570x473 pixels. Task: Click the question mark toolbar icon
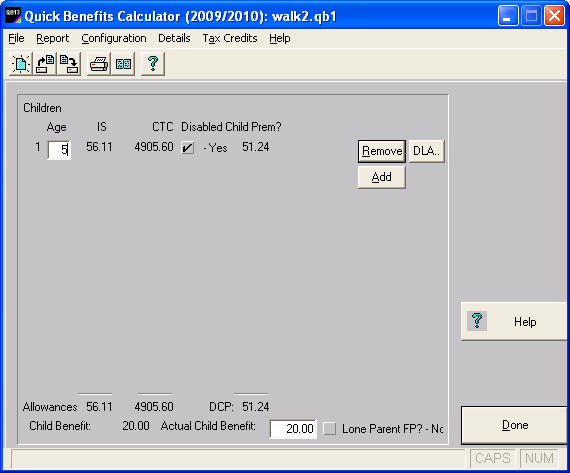(153, 64)
